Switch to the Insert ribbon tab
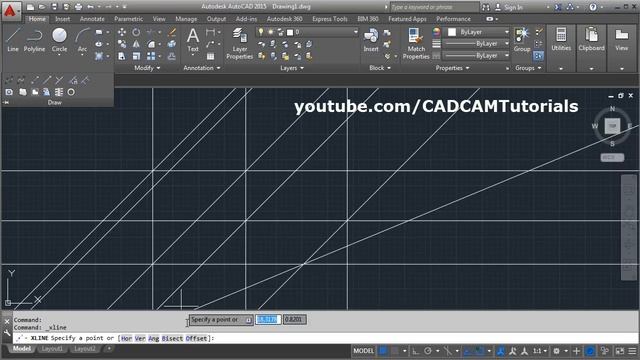This screenshot has height=360, width=640. (62, 19)
